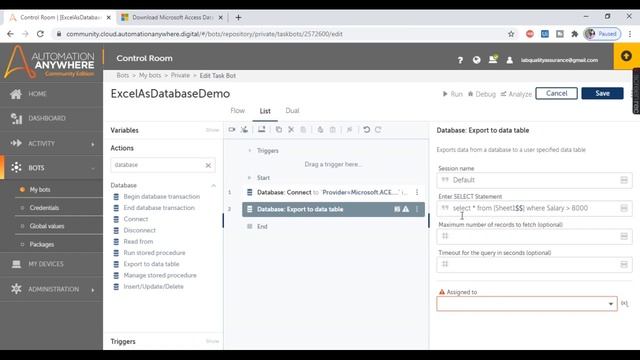This screenshot has height=360, width=640.
Task: Open Credentials under Bots
Action: [44, 208]
